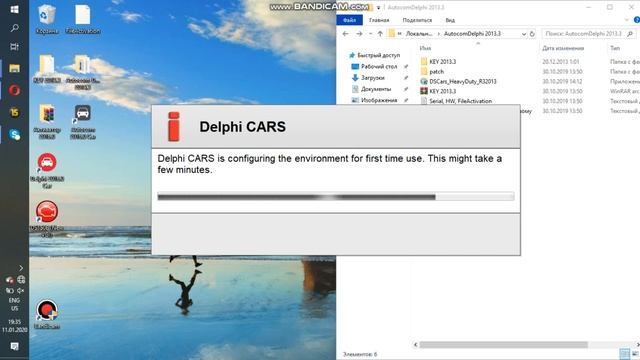Select the DSCars_HeavyDuty_R32013 application file
Viewport: 640px width, 360px height.
click(463, 81)
